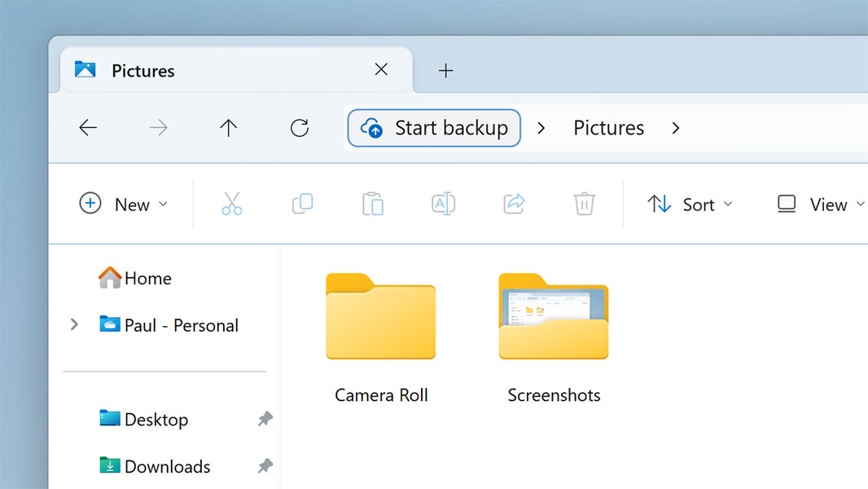Expand the Paul - Personal OneDrive section

click(73, 324)
